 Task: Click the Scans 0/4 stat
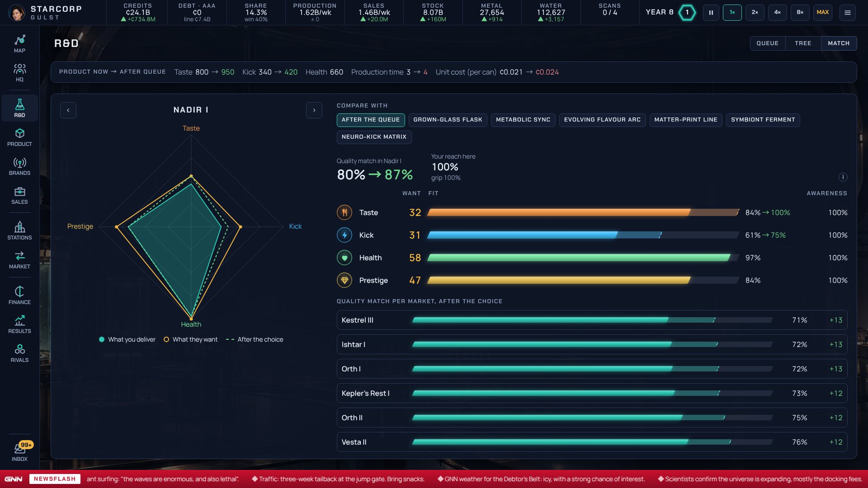point(610,13)
